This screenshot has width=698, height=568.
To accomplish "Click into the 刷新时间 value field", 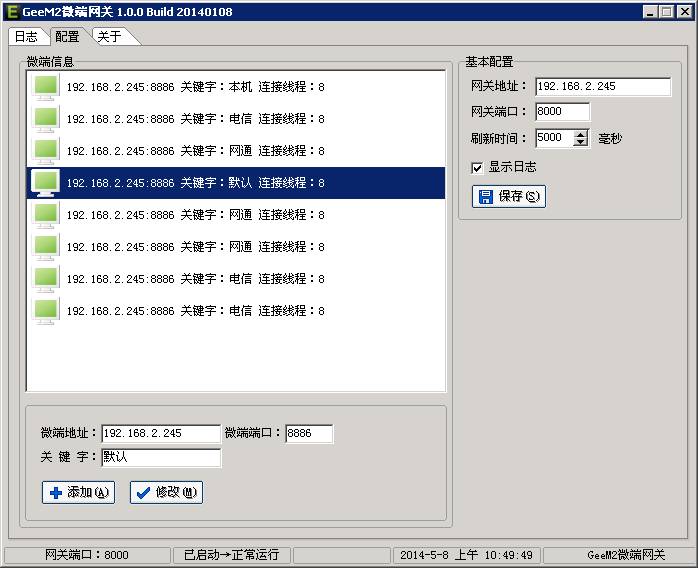I will point(555,138).
